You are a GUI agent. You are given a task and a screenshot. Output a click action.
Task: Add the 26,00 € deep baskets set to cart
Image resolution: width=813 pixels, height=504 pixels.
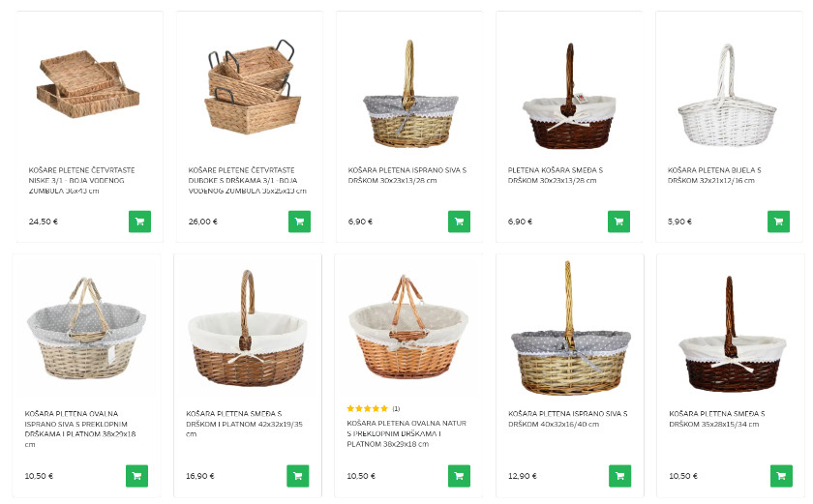pos(299,222)
